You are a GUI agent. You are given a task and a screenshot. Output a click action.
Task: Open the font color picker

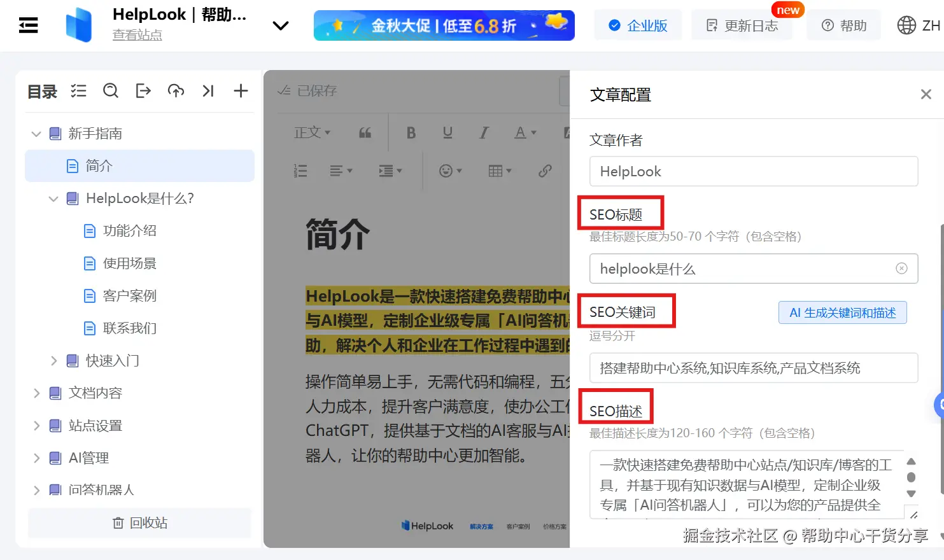tap(525, 132)
